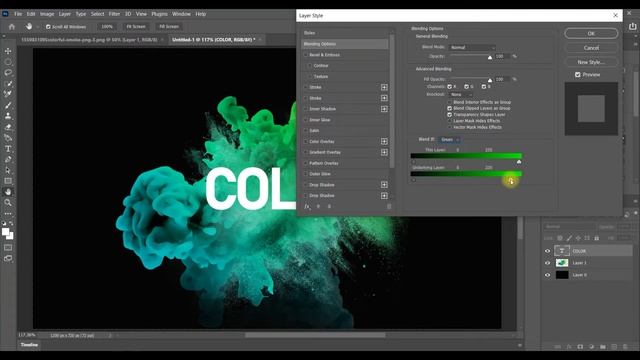Select the Elliptical Marquee tool
This screenshot has height=360, width=640.
coord(8,62)
